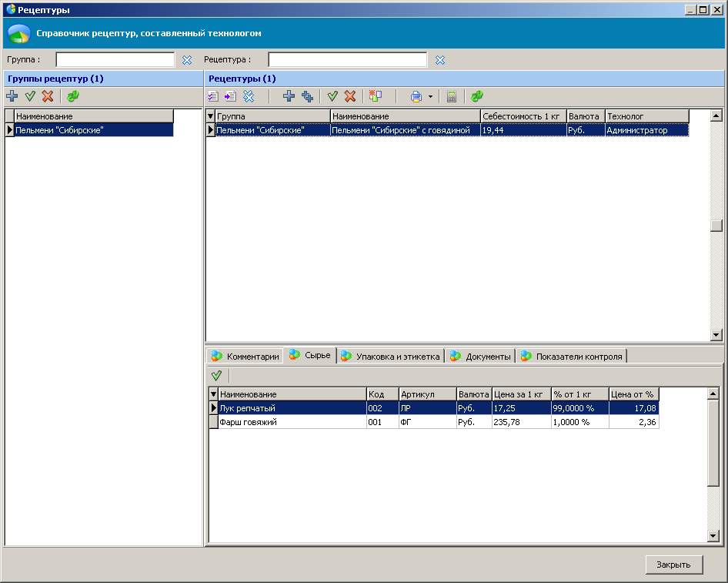
Task: Open the print dropdown arrow
Action: 431,97
